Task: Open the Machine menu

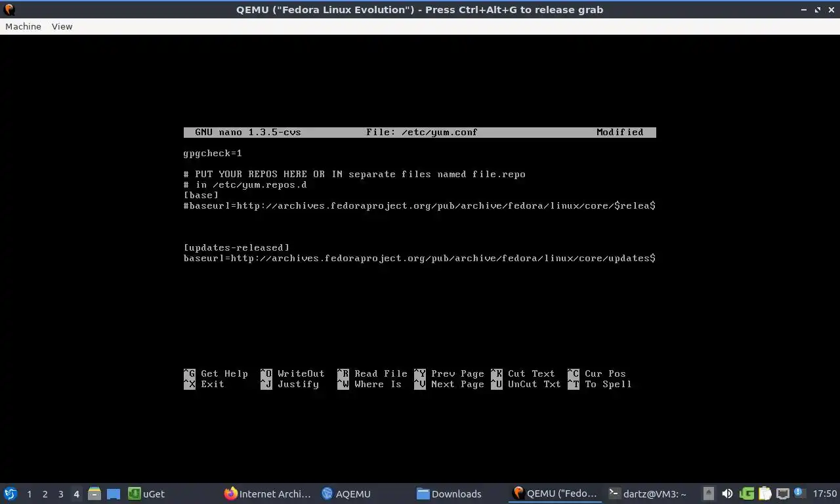Action: click(x=23, y=26)
